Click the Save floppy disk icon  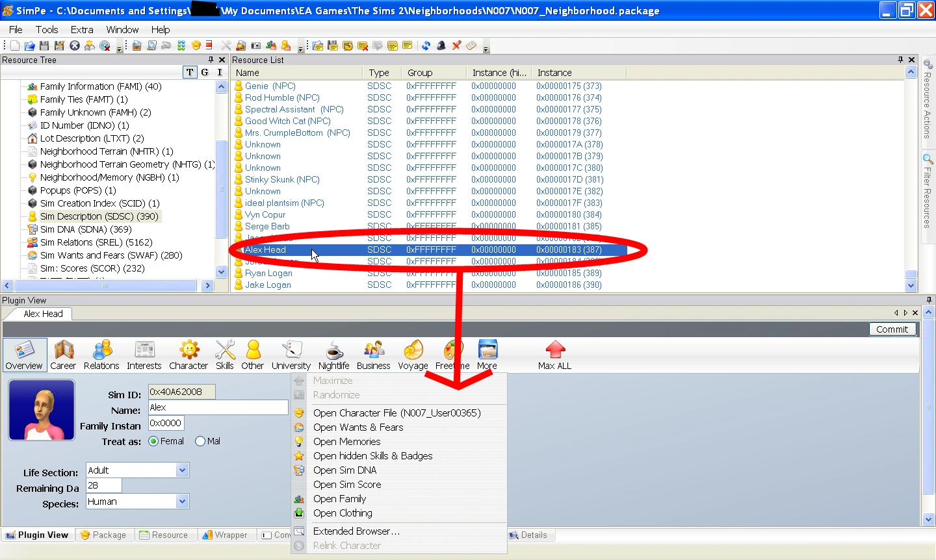tap(44, 45)
